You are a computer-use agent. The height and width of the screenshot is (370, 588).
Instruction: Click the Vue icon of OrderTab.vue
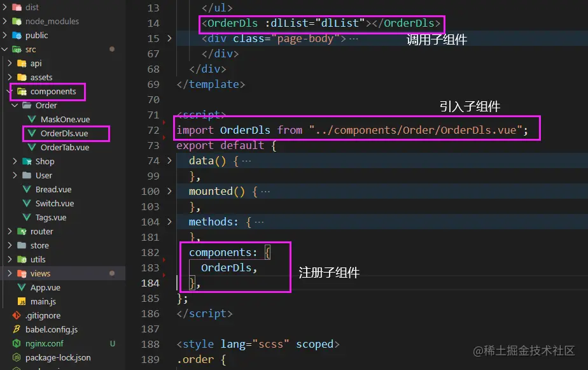coord(32,147)
